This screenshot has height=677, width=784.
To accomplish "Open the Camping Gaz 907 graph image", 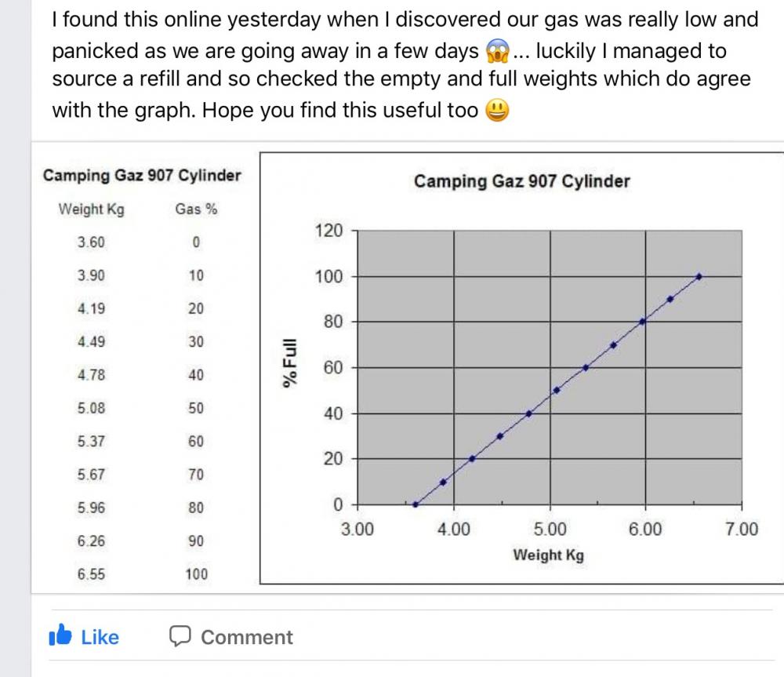I will pos(521,368).
